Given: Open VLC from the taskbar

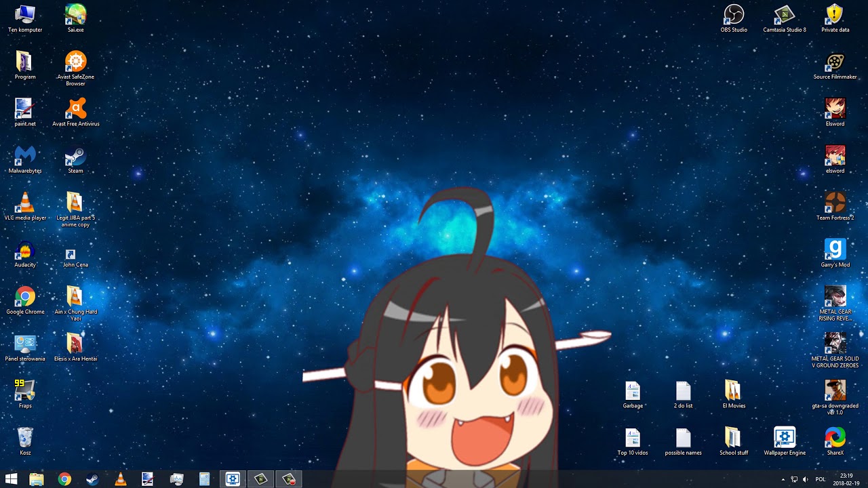Looking at the screenshot, I should tap(121, 479).
